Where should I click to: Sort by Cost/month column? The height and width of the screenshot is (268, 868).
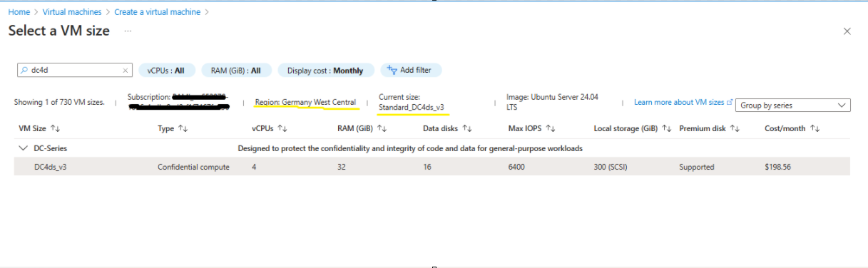tap(792, 128)
